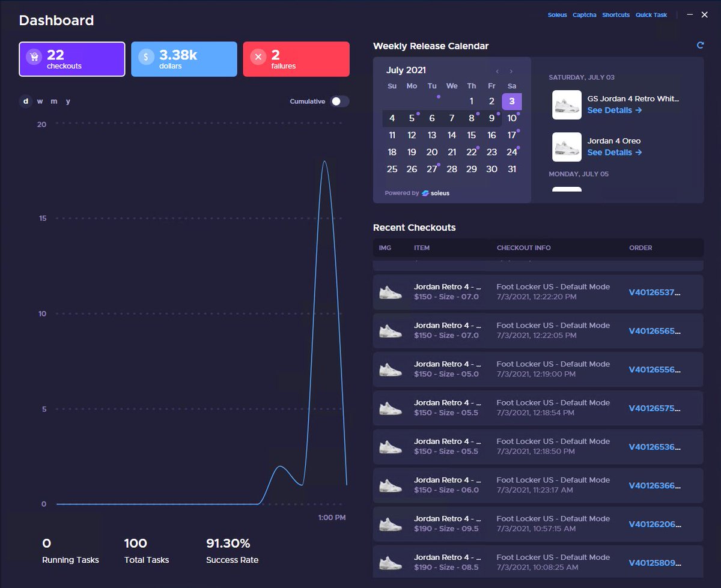See Details for Jordan 4 Oreo
This screenshot has height=588, width=721.
tap(615, 153)
